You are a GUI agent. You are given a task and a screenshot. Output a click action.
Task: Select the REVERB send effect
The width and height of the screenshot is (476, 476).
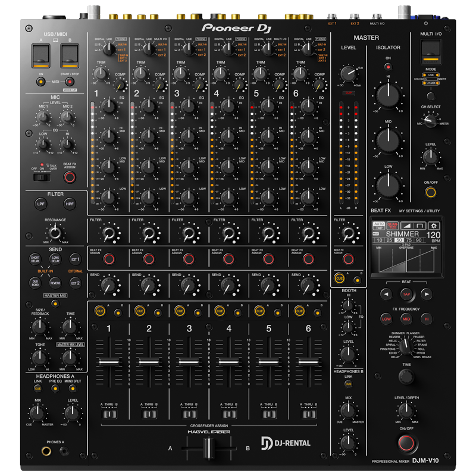point(55,283)
